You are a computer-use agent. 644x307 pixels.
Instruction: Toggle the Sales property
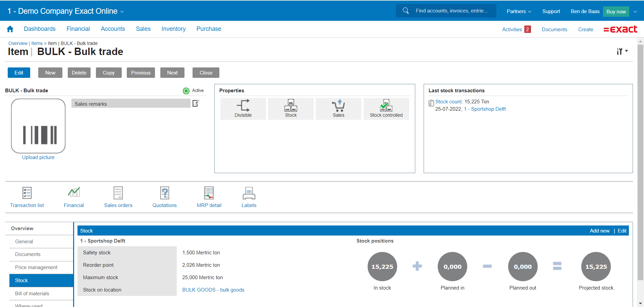338,109
